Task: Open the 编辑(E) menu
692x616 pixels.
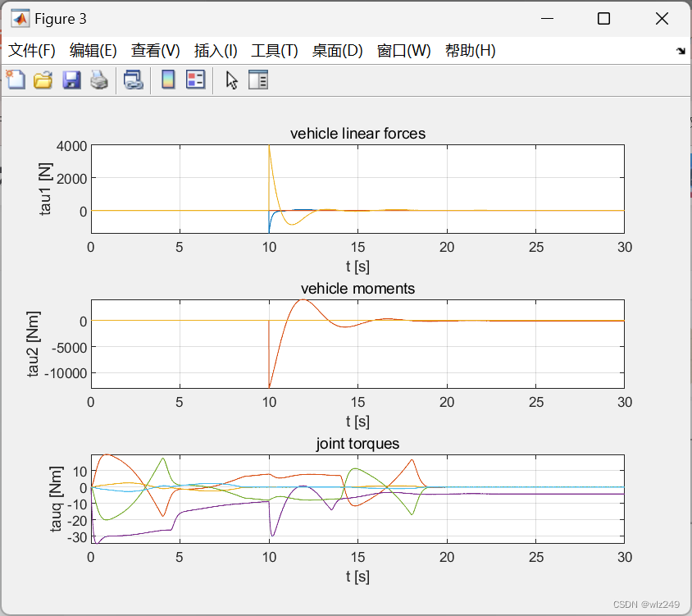Action: point(93,50)
